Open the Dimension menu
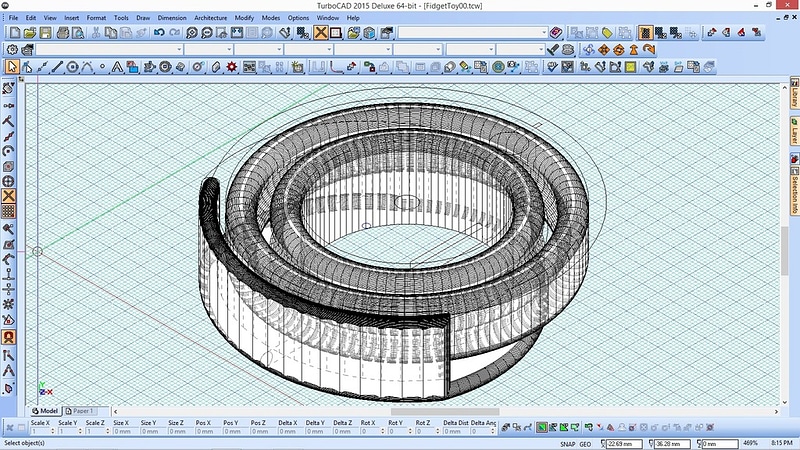Image resolution: width=800 pixels, height=450 pixels. (172, 18)
